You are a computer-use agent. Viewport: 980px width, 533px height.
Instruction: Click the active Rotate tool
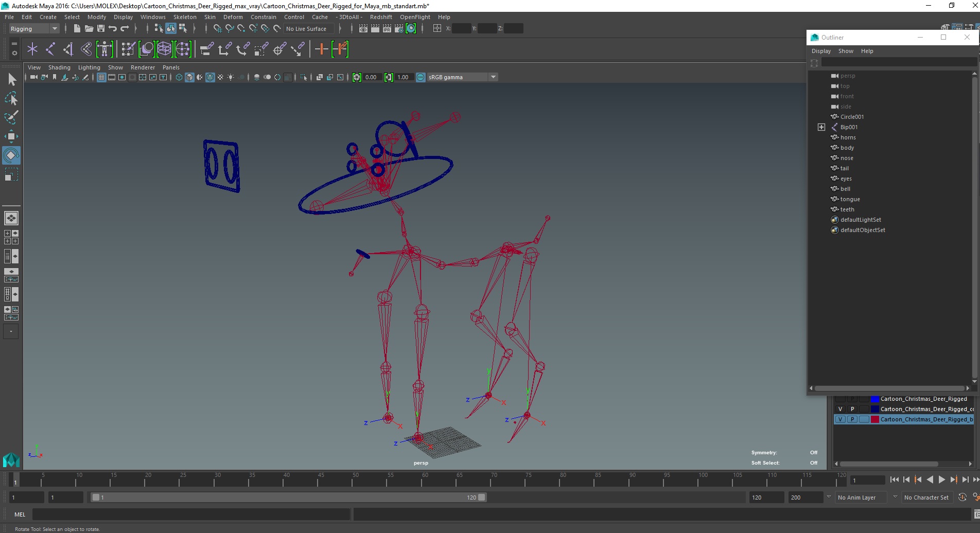pyautogui.click(x=11, y=155)
